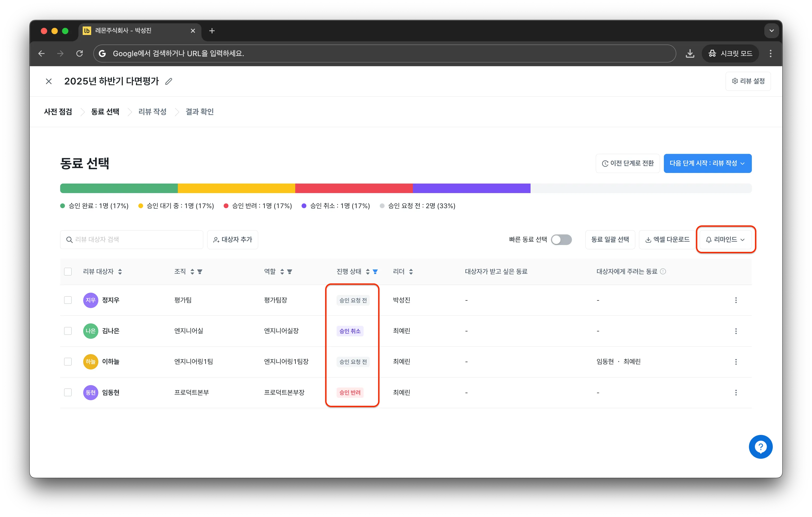812x517 pixels.
Task: Open browser downloads icon
Action: tap(690, 53)
